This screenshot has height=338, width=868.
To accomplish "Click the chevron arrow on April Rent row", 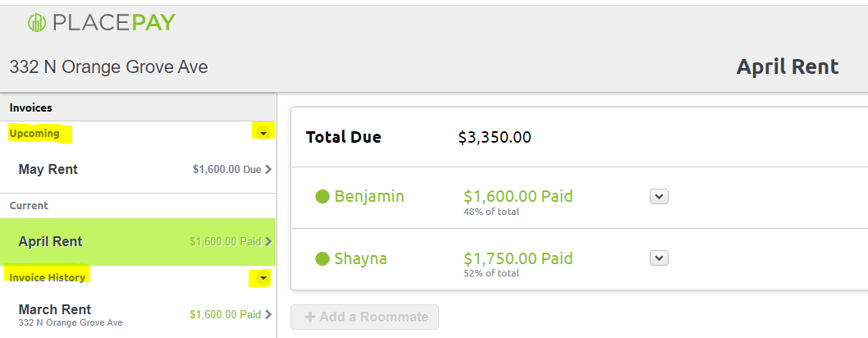I will tap(268, 241).
